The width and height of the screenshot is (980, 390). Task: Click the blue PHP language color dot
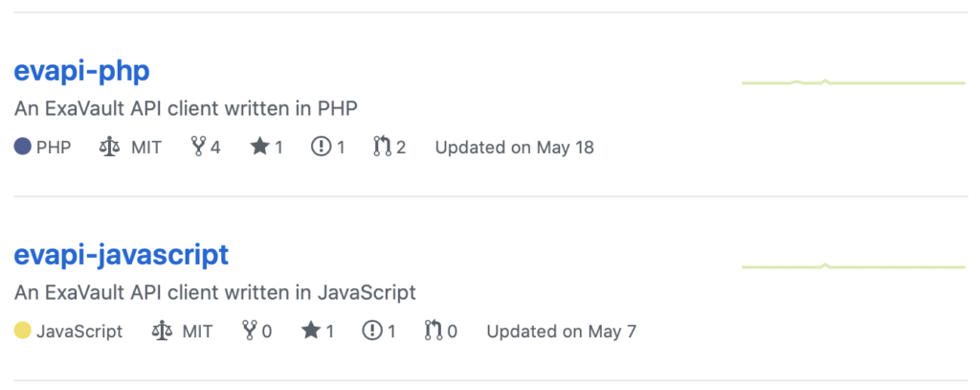23,148
